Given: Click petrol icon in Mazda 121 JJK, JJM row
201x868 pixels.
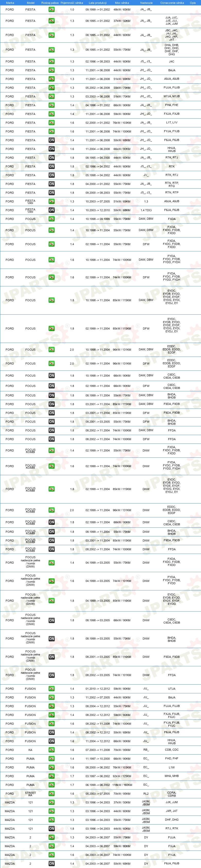Looking at the screenshot, I should click(51, 802).
